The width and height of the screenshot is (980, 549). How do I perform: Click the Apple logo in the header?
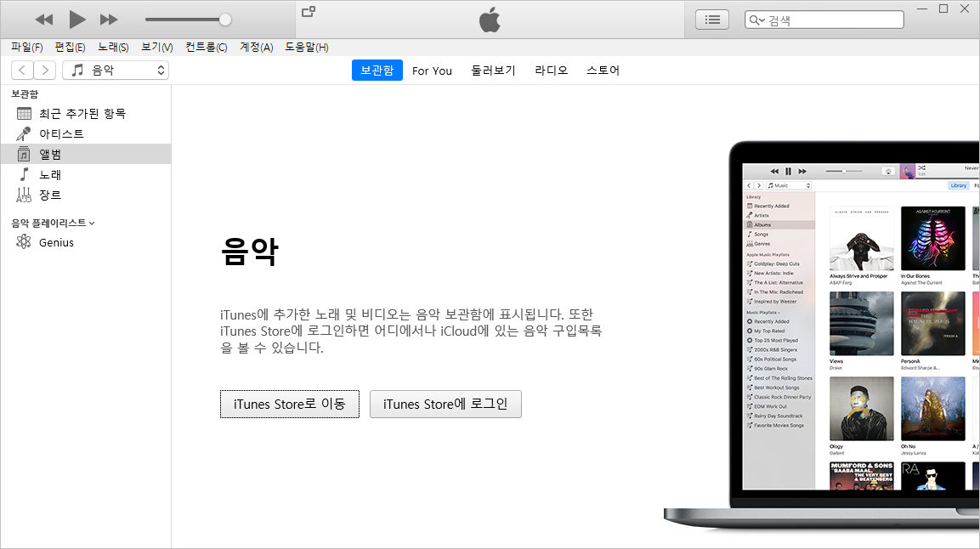pyautogui.click(x=490, y=20)
